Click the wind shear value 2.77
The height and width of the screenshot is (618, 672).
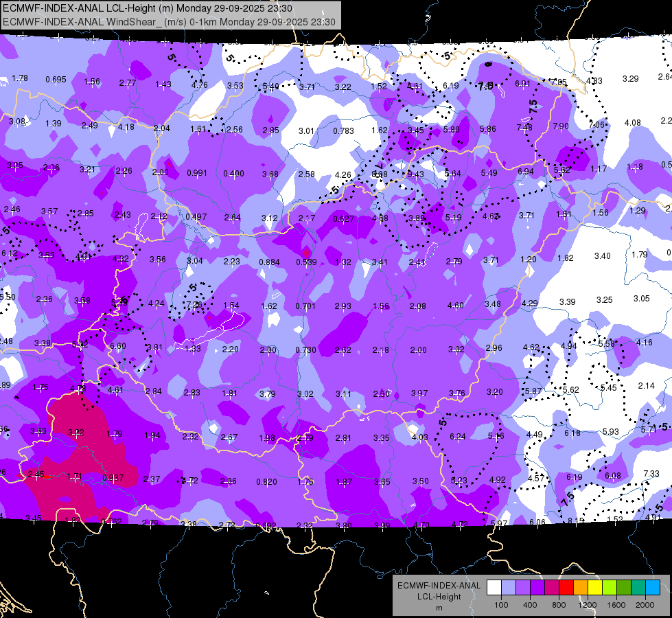coord(128,83)
